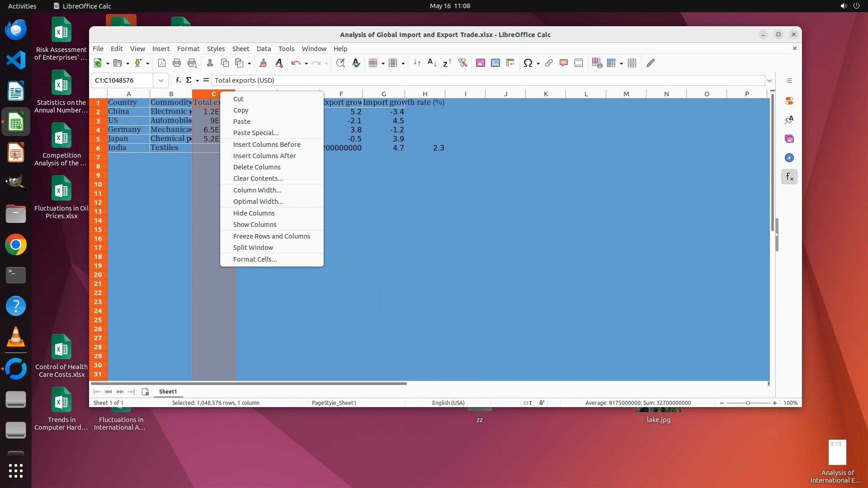Expand the Name Box dropdown
Image resolution: width=868 pixels, height=488 pixels.
pyautogui.click(x=160, y=80)
